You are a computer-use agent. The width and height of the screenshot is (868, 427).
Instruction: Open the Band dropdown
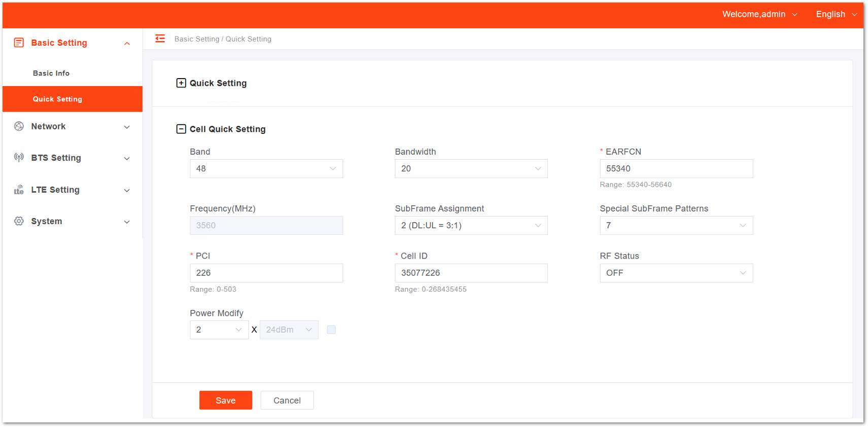point(266,169)
